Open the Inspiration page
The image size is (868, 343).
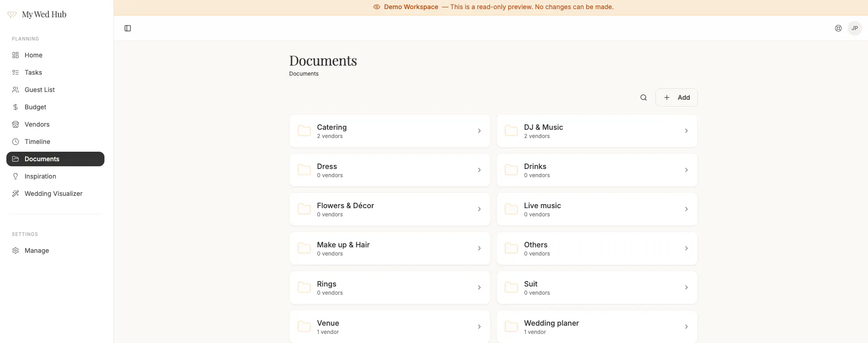click(x=55, y=176)
